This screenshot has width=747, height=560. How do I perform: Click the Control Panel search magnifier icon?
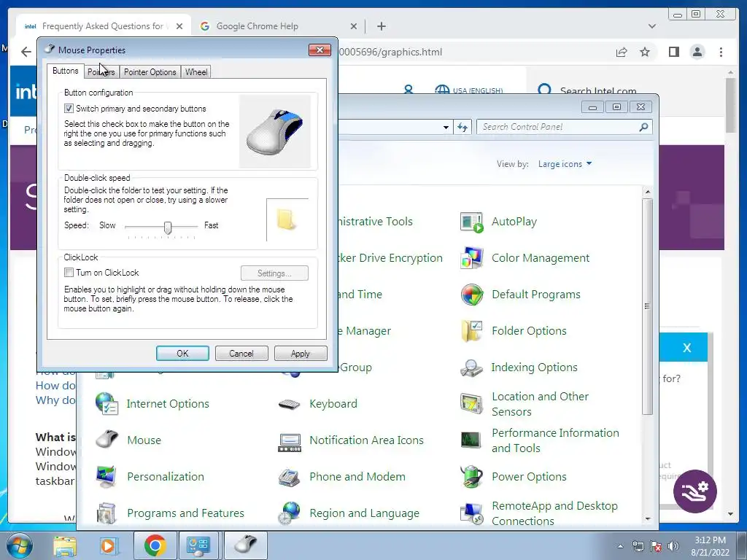(x=643, y=127)
